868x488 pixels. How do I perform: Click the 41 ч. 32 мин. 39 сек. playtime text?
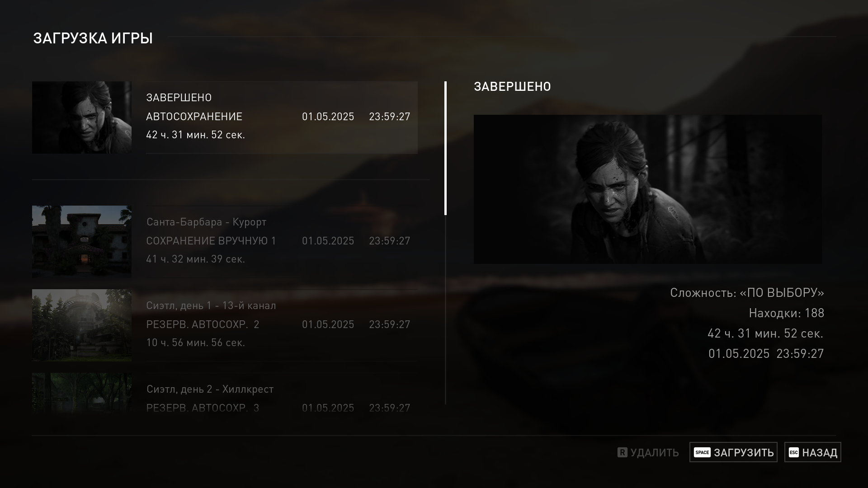195,259
